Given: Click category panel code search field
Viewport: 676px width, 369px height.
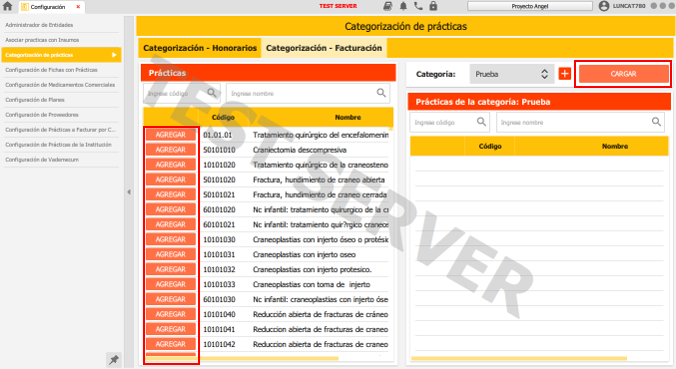Looking at the screenshot, I should 449,122.
